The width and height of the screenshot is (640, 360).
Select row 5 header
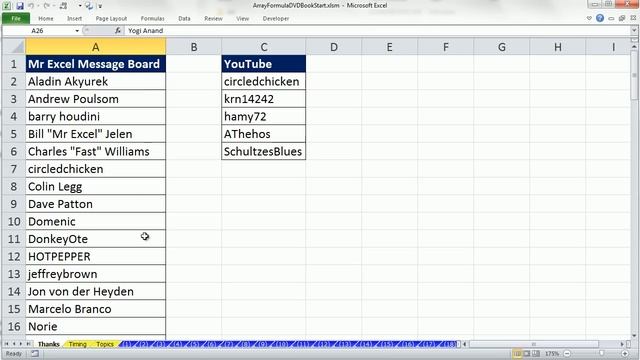(x=14, y=134)
